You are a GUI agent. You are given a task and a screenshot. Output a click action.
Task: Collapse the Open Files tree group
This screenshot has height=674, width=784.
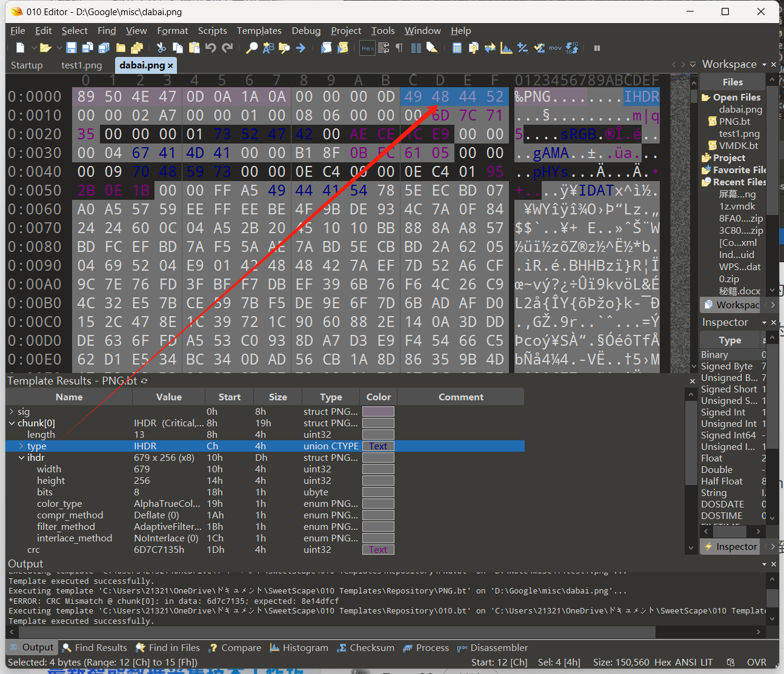pos(706,97)
